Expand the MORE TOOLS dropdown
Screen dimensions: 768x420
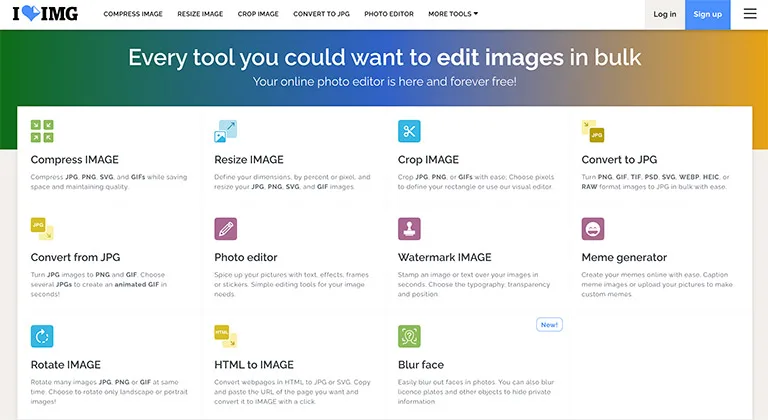pyautogui.click(x=453, y=14)
